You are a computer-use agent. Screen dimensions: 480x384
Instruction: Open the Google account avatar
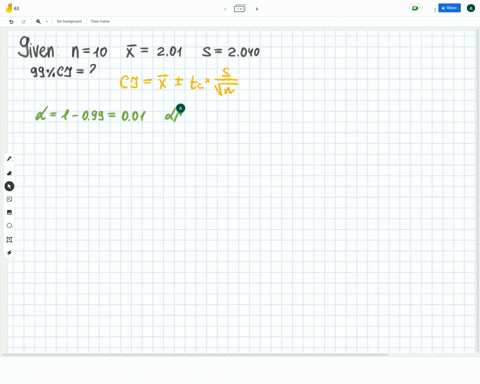click(x=471, y=8)
